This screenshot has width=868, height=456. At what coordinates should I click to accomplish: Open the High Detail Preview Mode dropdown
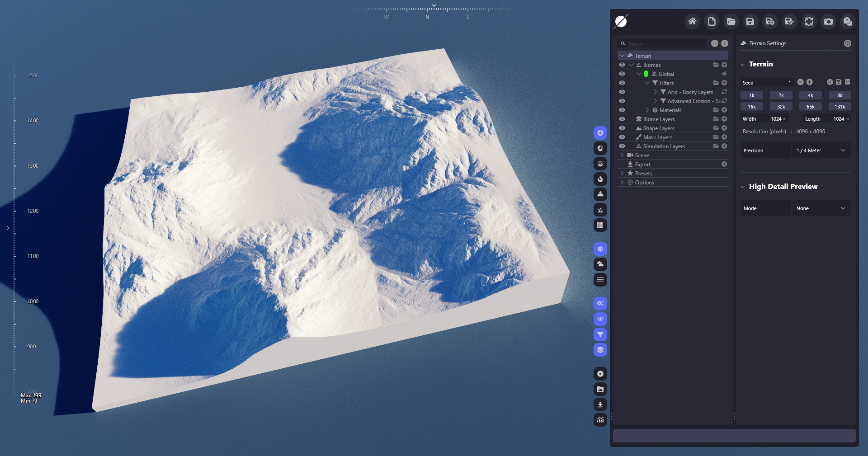point(821,208)
